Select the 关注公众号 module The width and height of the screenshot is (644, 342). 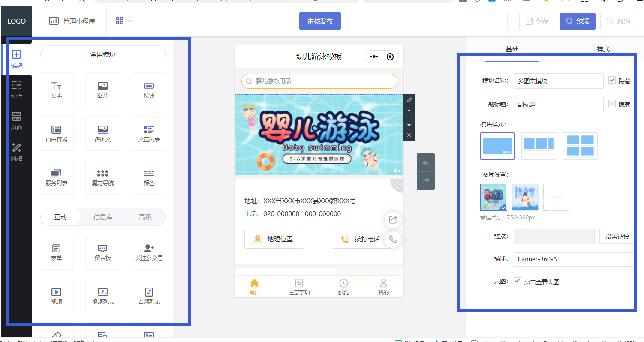pyautogui.click(x=149, y=252)
